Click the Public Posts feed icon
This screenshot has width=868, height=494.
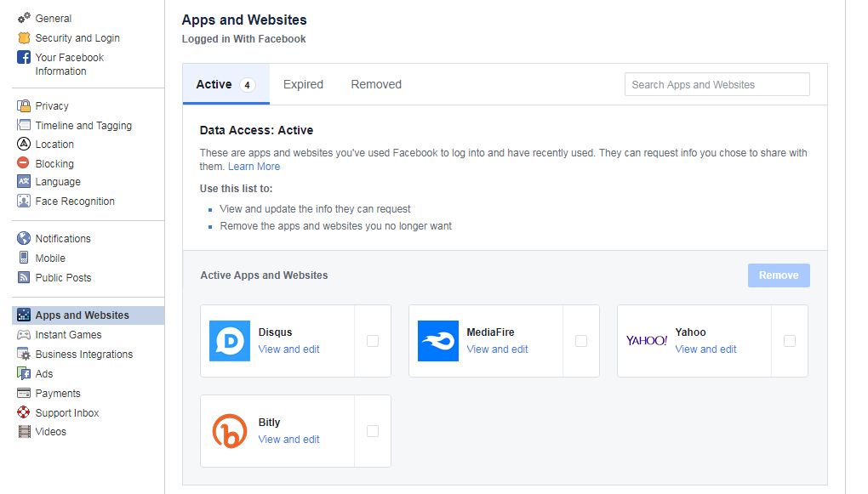click(24, 277)
